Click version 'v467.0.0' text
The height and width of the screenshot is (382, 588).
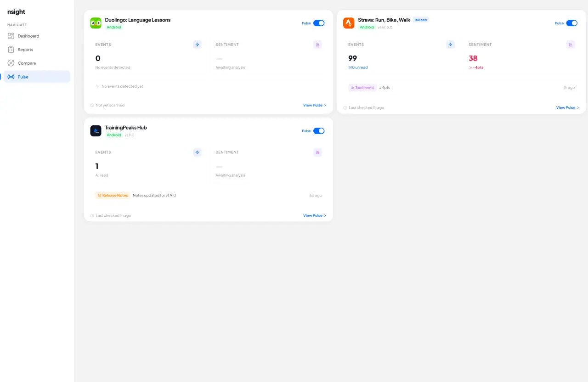[385, 27]
